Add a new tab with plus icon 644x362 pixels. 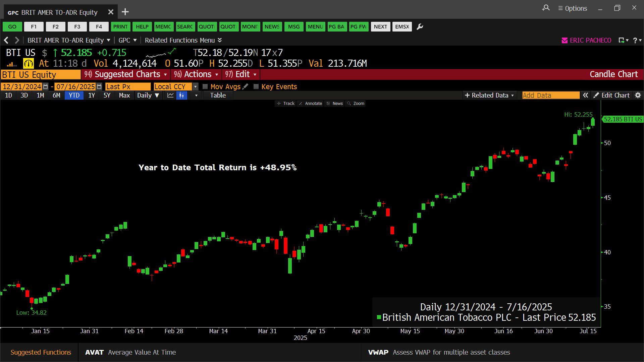[125, 12]
